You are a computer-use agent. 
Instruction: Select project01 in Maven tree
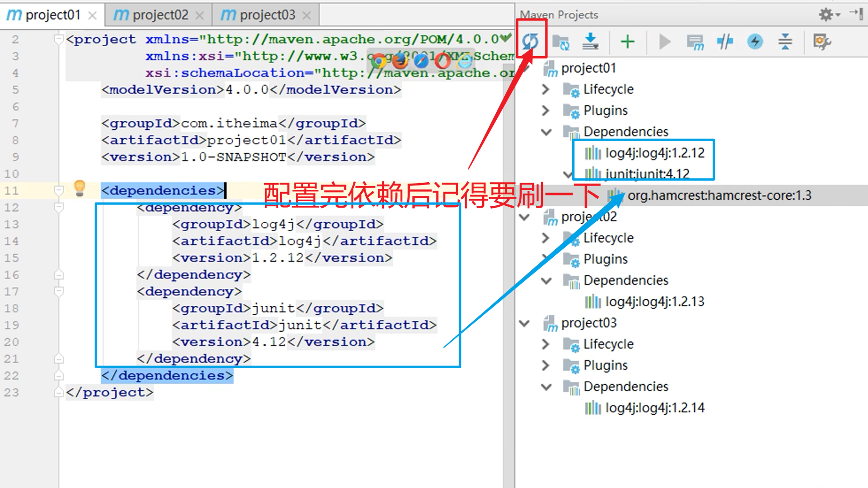[588, 68]
